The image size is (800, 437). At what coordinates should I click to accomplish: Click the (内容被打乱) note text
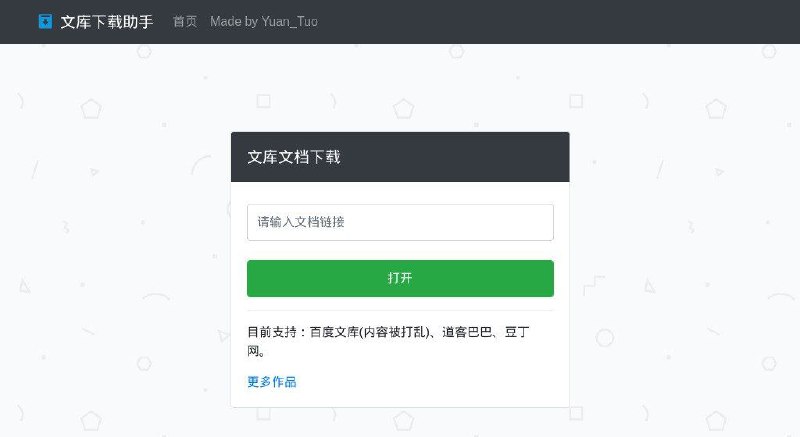(394, 332)
